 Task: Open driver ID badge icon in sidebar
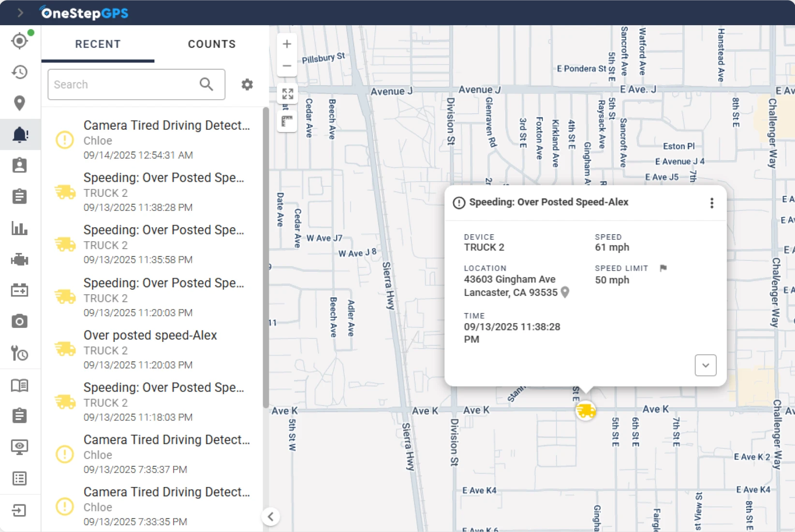click(x=20, y=165)
